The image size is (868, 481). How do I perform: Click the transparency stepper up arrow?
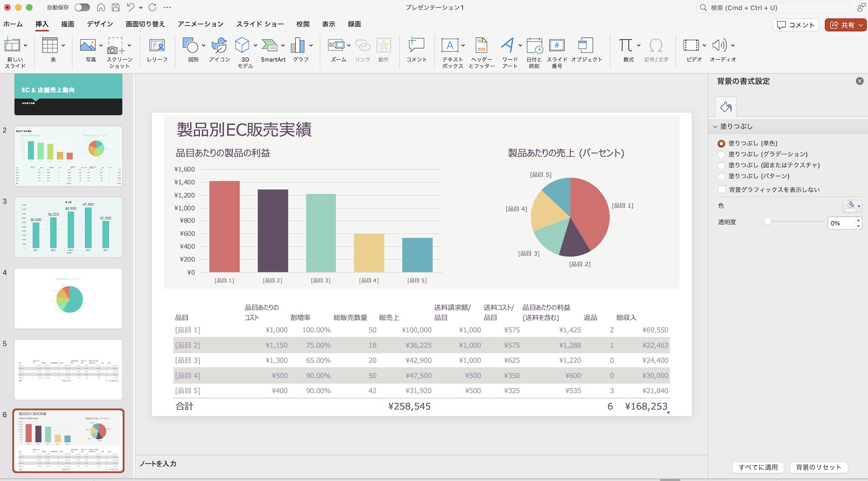(858, 220)
